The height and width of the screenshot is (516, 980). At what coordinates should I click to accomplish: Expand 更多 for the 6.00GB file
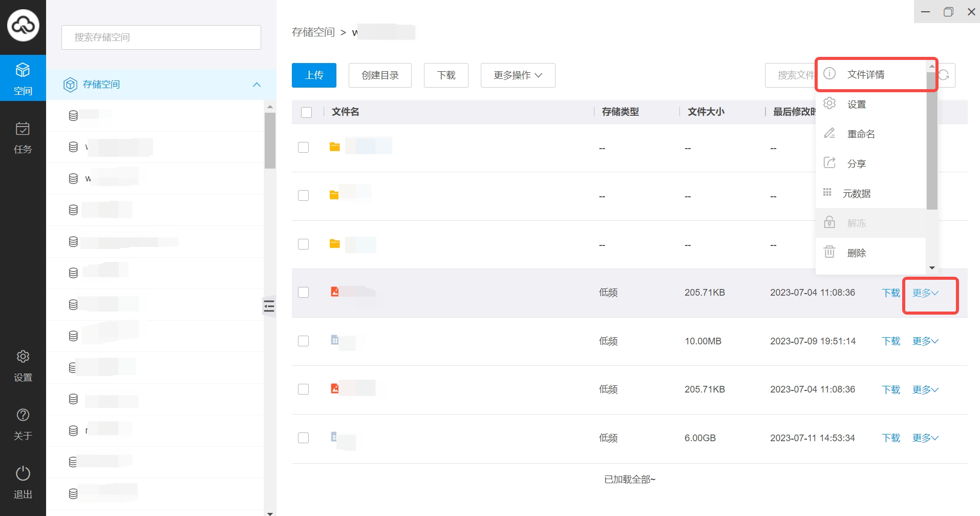click(x=925, y=438)
